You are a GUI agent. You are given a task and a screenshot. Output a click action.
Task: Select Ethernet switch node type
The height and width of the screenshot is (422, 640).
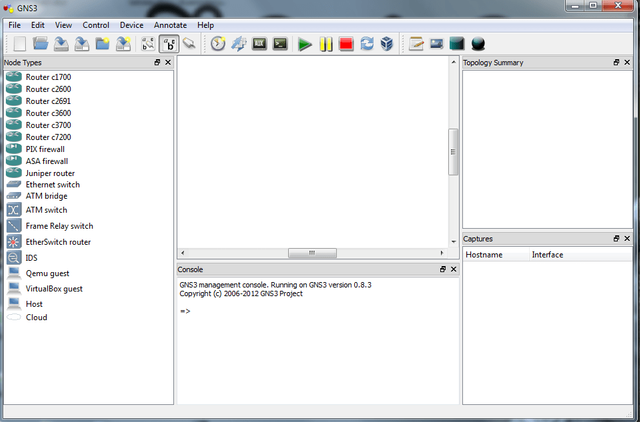point(43,184)
